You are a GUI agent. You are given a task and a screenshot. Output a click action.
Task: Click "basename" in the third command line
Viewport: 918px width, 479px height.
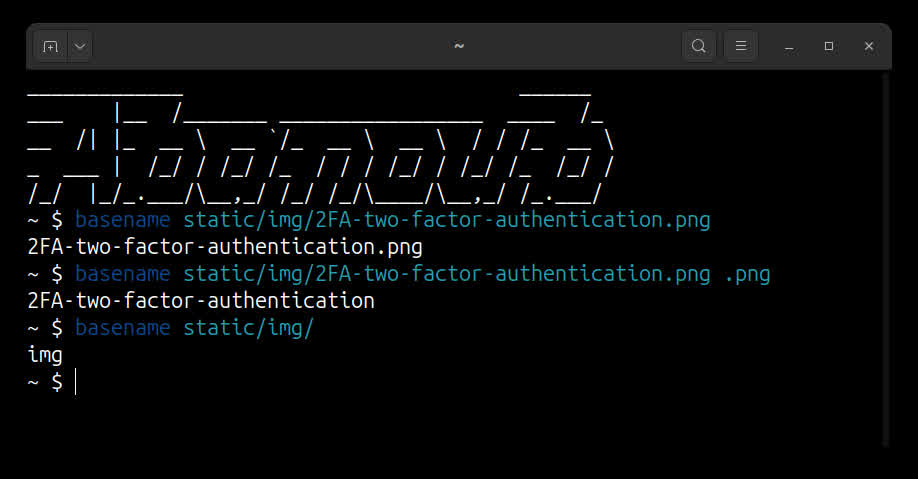click(x=122, y=327)
